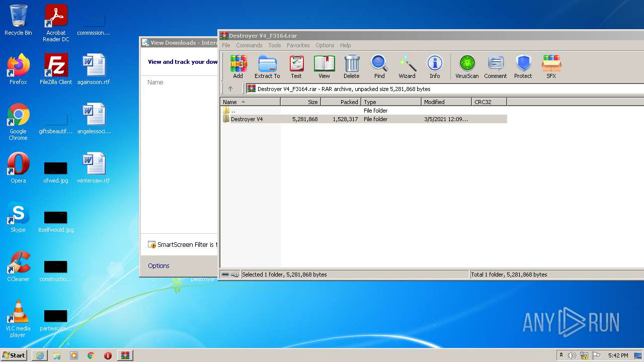The image size is (644, 362).
Task: Sort by the Type column header
Action: click(391, 102)
